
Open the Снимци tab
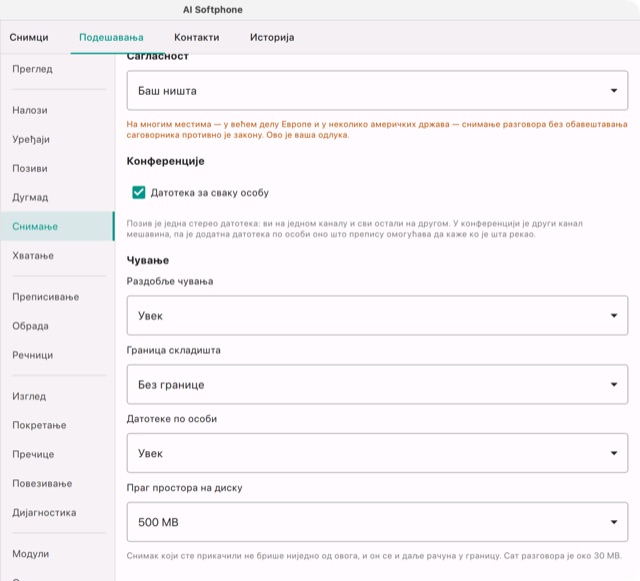(29, 37)
